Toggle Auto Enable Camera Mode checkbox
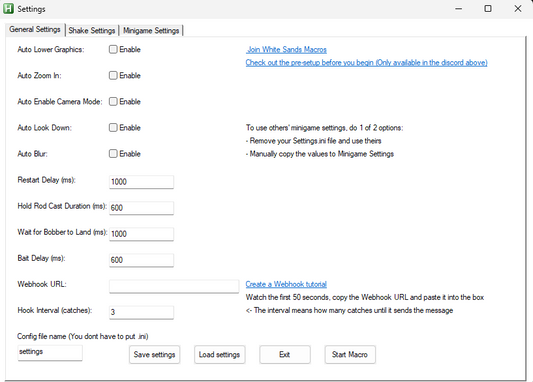The height and width of the screenshot is (382, 533). click(113, 102)
